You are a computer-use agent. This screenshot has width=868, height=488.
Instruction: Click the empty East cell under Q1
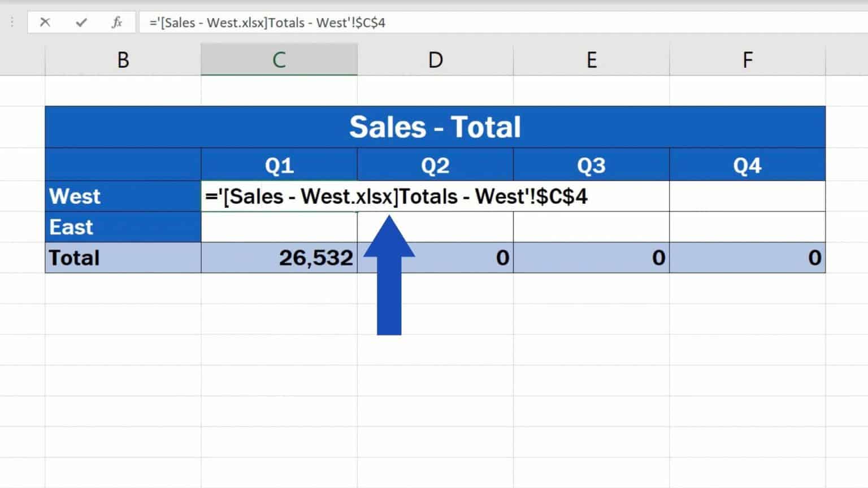[279, 227]
